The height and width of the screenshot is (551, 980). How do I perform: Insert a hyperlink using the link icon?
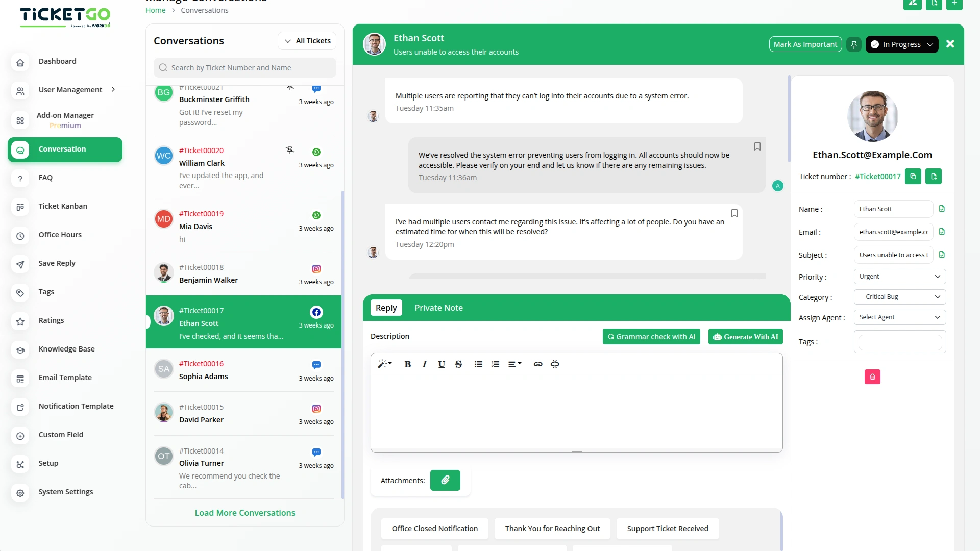tap(537, 364)
